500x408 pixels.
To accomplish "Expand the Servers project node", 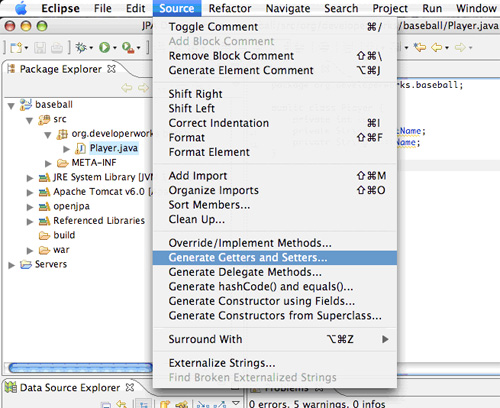I will [x=11, y=265].
